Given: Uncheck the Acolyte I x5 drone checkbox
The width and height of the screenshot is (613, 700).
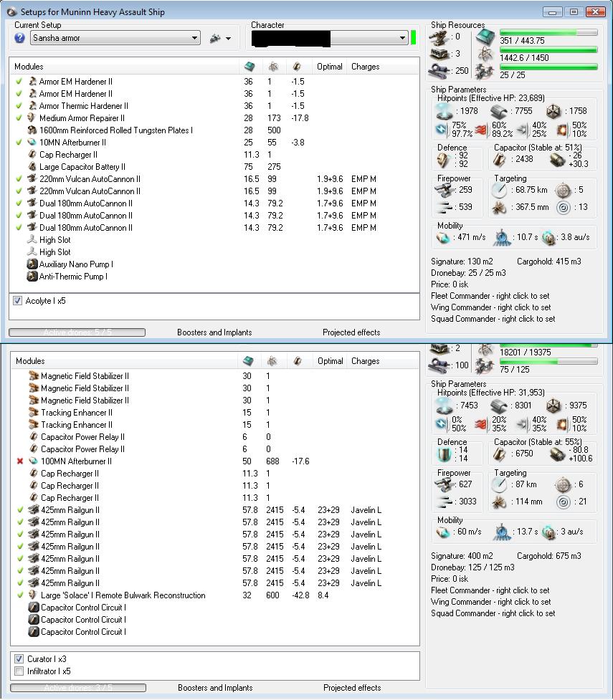Looking at the screenshot, I should click(17, 301).
